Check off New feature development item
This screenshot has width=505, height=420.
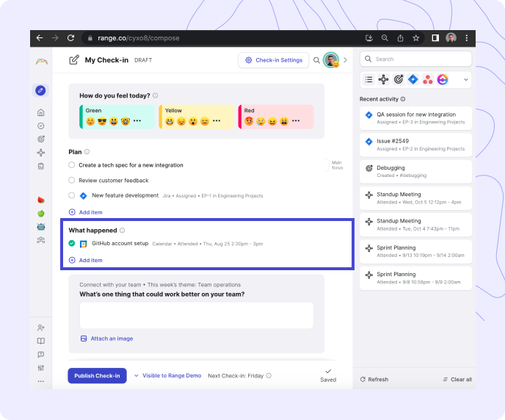(x=72, y=195)
